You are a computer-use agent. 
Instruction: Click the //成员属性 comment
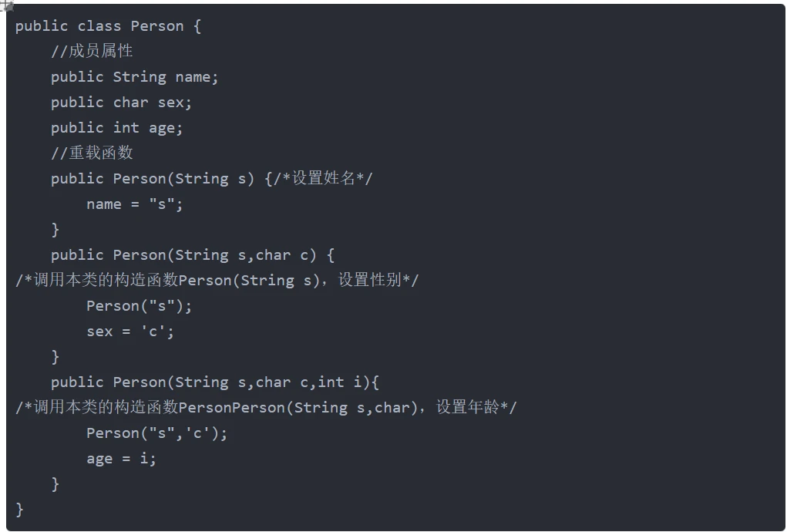[x=92, y=52]
